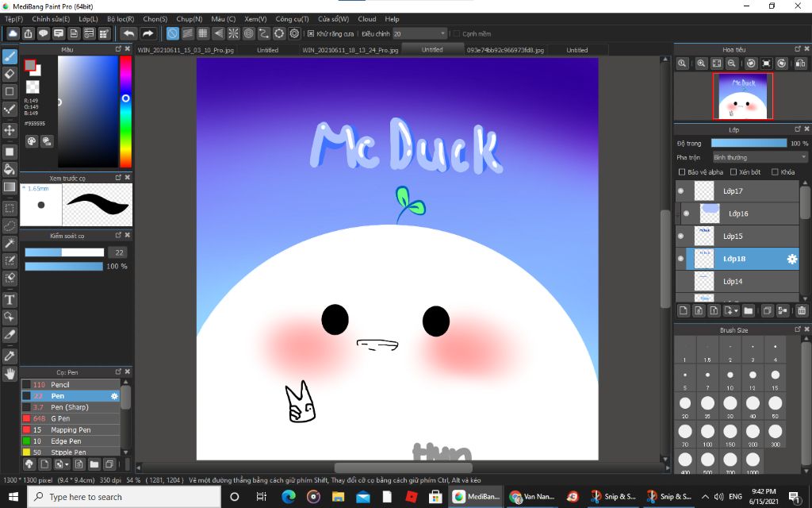Open the Điều chỉnh correction dropdown
Screen dimensions: 812x508
419,33
